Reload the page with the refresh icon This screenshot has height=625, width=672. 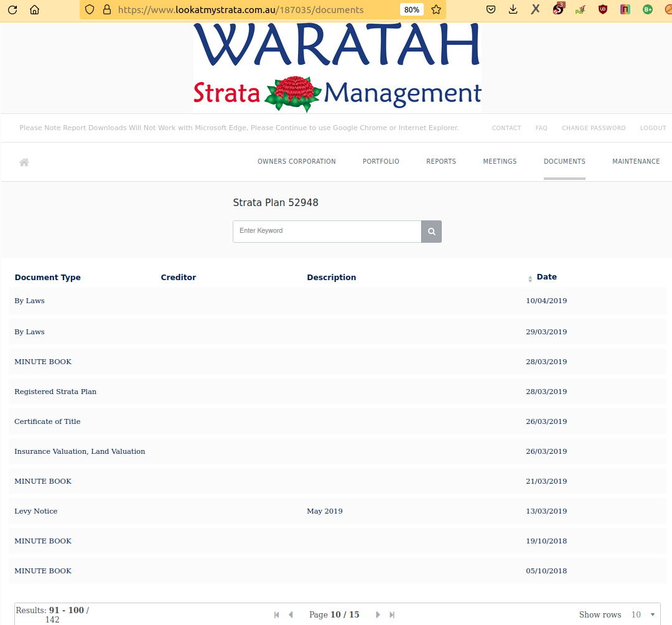[12, 9]
